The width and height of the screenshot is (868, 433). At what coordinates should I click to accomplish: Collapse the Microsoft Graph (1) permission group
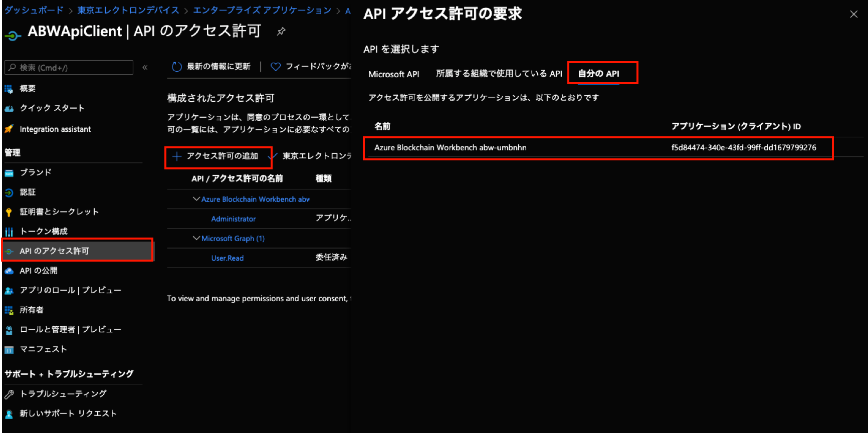tap(196, 238)
